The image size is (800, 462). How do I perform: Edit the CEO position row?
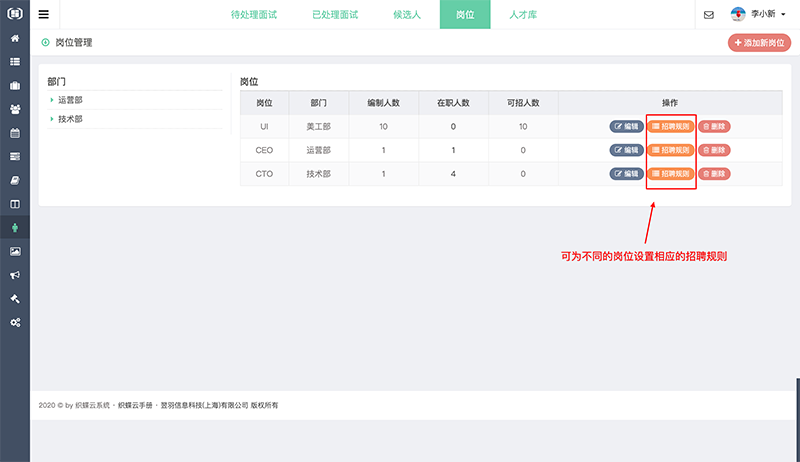pyautogui.click(x=627, y=150)
